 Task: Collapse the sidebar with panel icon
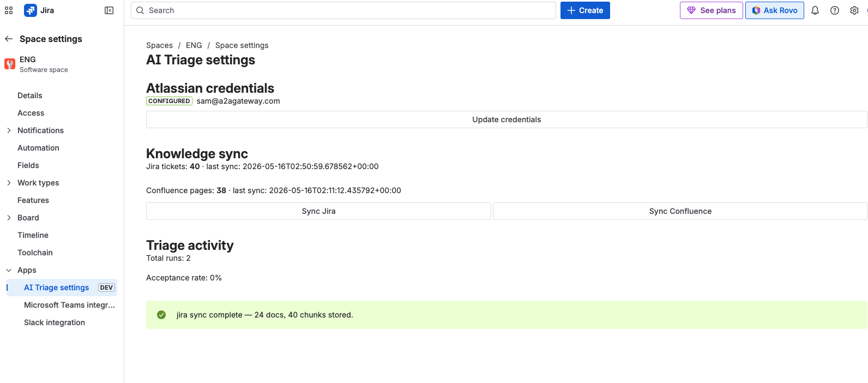tap(109, 10)
